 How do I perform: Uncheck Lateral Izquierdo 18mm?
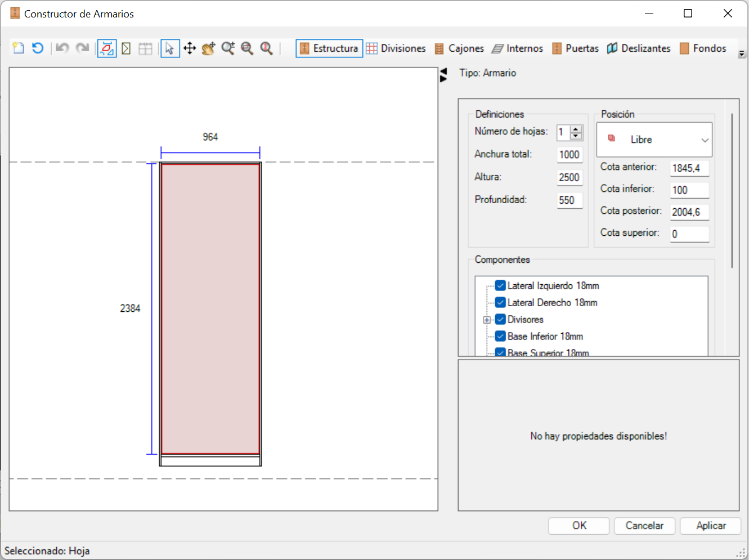500,285
